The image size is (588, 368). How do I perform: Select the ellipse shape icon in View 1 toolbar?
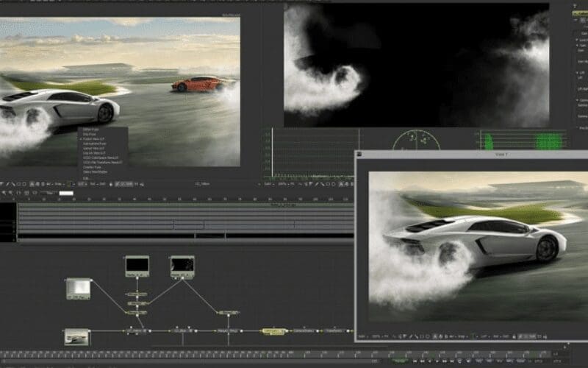pyautogui.click(x=428, y=336)
